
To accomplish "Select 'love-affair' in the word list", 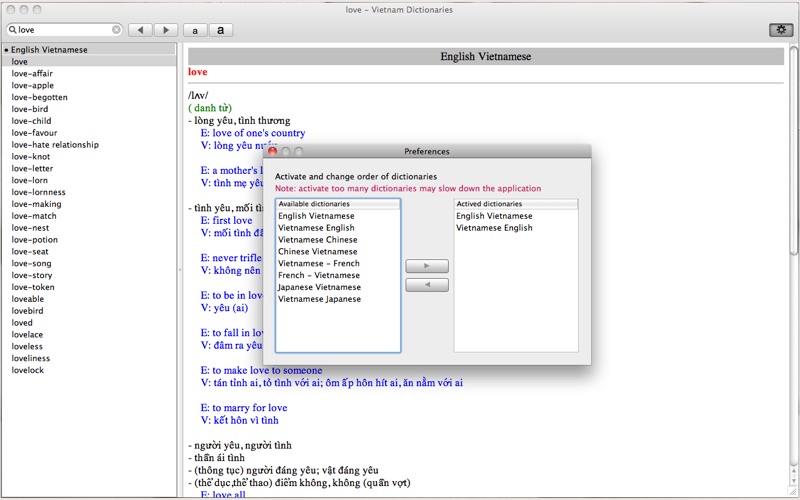I will point(32,73).
